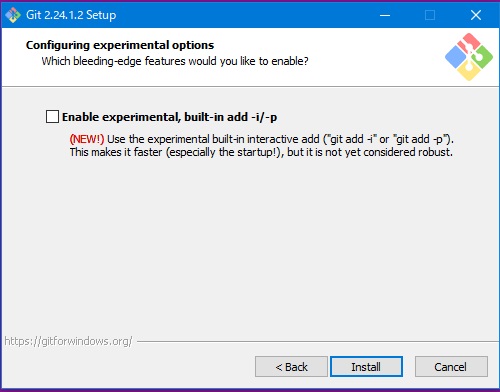This screenshot has width=500, height=392.
Task: Click the 'not yet considered robust' description line
Action: pos(261,152)
